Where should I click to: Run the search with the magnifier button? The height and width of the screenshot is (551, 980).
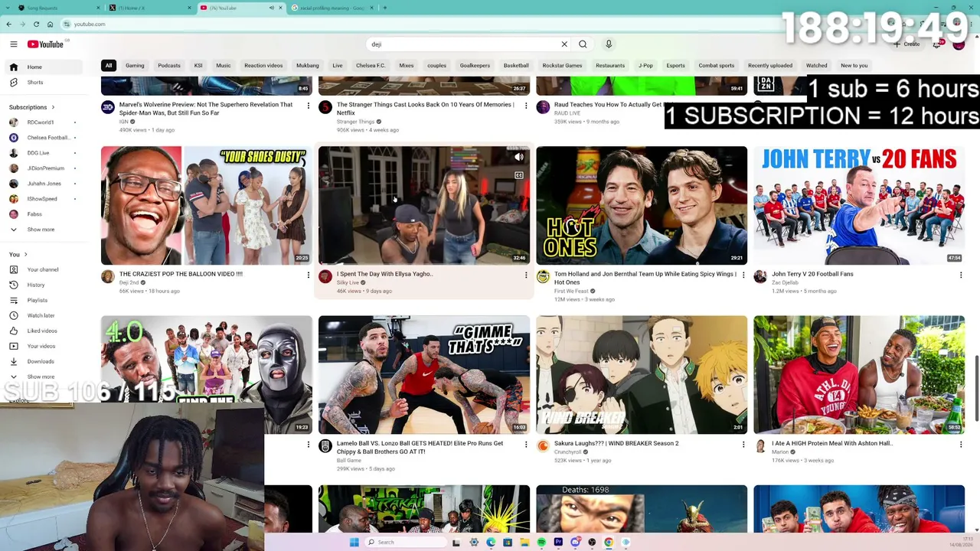(x=583, y=44)
